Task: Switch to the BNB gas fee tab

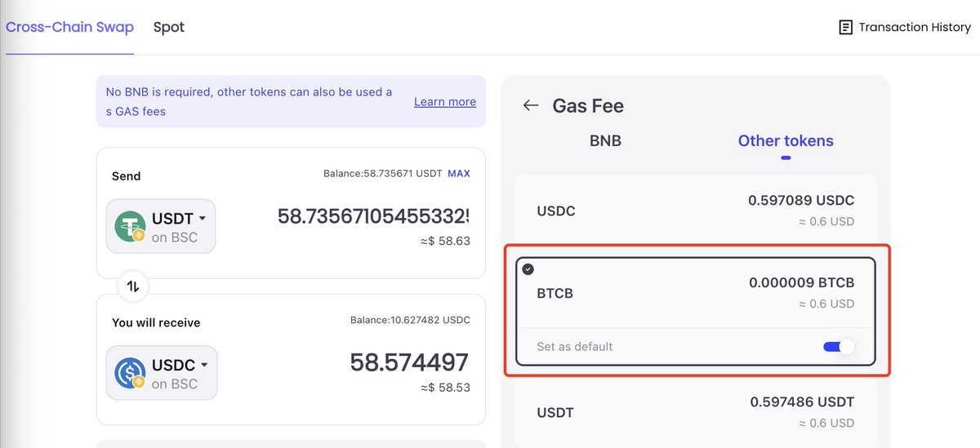Action: click(x=605, y=140)
